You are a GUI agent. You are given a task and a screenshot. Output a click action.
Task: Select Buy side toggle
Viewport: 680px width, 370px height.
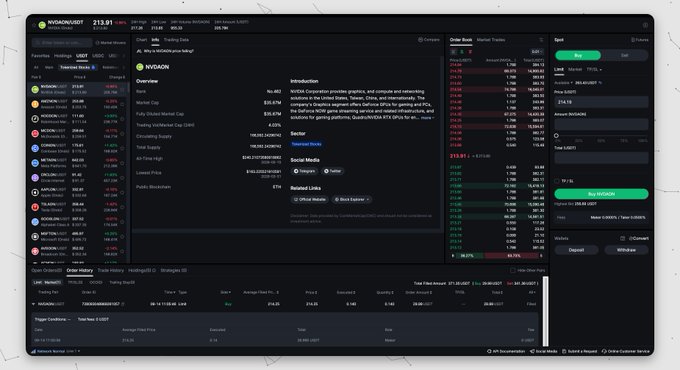(x=578, y=56)
